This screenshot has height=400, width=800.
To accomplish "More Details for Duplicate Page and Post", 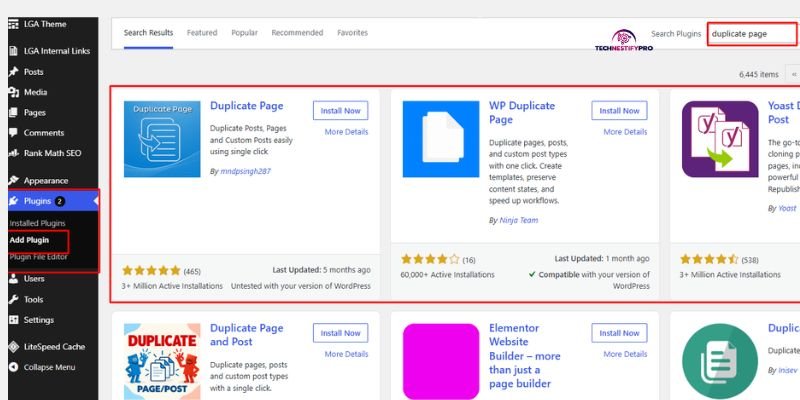I will point(346,354).
